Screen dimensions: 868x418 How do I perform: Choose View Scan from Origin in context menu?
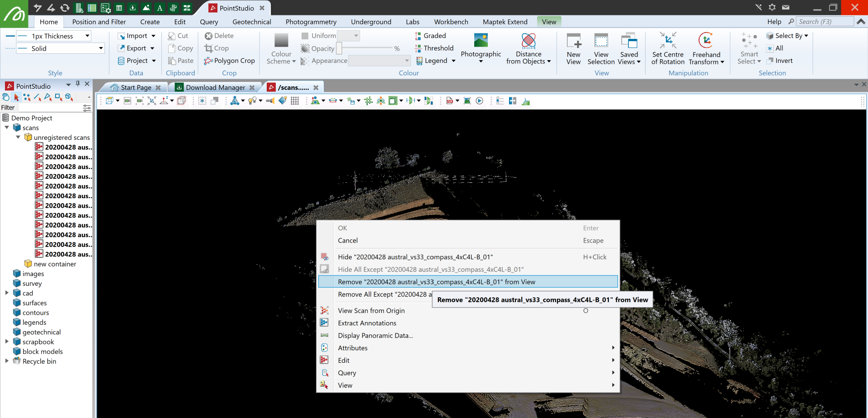pos(371,310)
